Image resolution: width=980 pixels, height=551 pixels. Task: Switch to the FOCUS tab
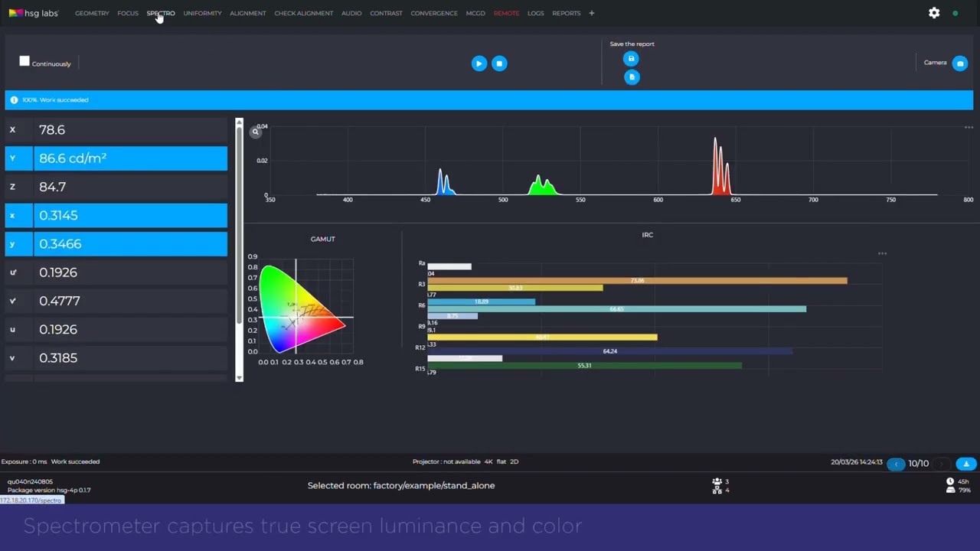(128, 13)
